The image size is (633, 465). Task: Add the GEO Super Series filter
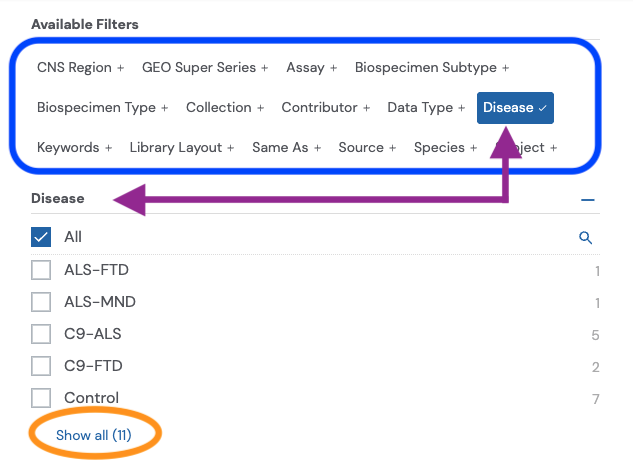205,68
